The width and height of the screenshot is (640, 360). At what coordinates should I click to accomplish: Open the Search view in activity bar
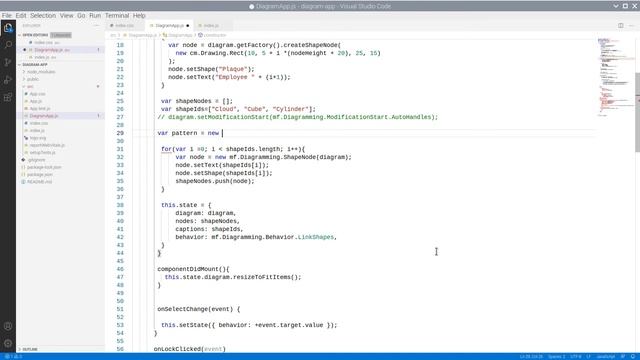coord(8,45)
